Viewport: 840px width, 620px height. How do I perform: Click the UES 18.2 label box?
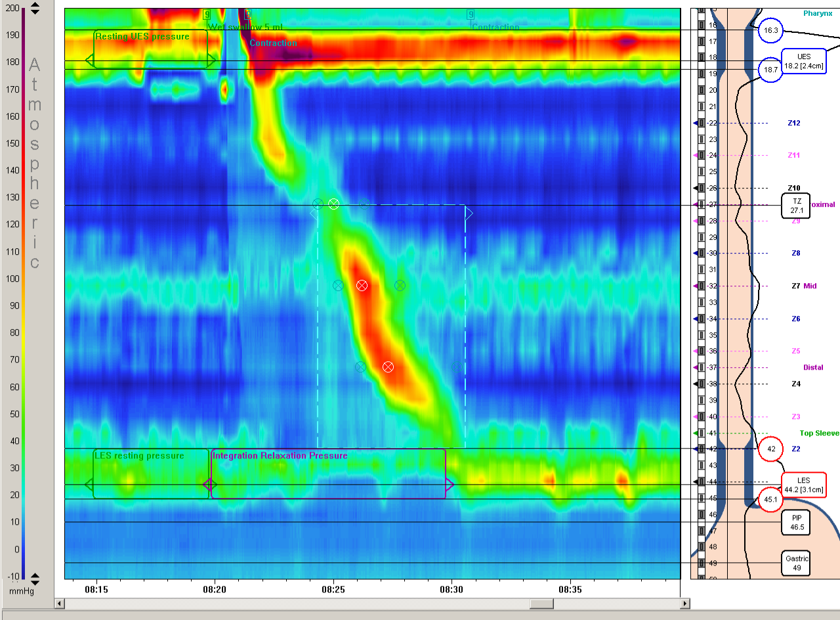pos(803,60)
